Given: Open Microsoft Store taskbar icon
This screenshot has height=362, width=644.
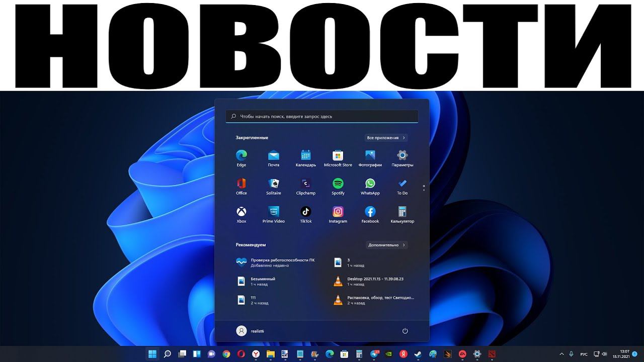Looking at the screenshot, I should (x=345, y=354).
